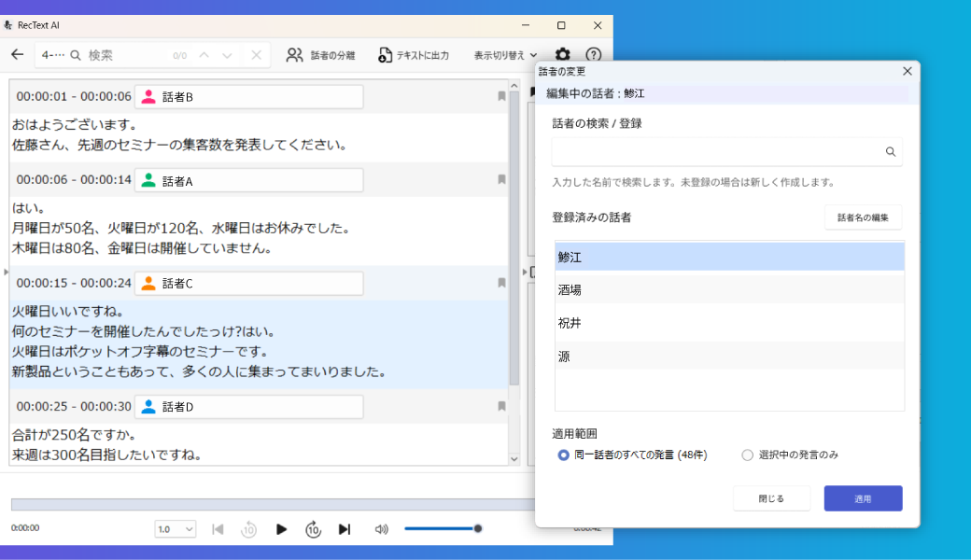The height and width of the screenshot is (560, 971).
Task: Bookmark 話者D's final utterance
Action: [500, 407]
